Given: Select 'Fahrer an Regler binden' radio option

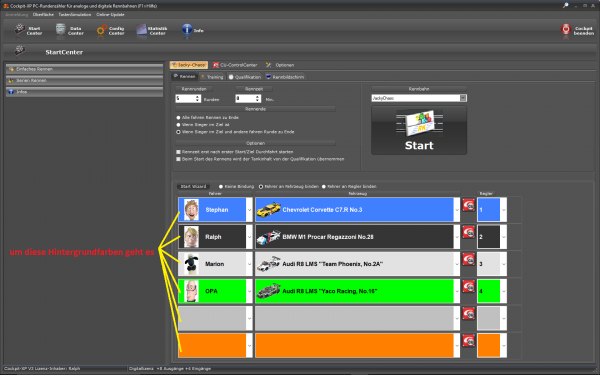Looking at the screenshot, I should tap(324, 187).
